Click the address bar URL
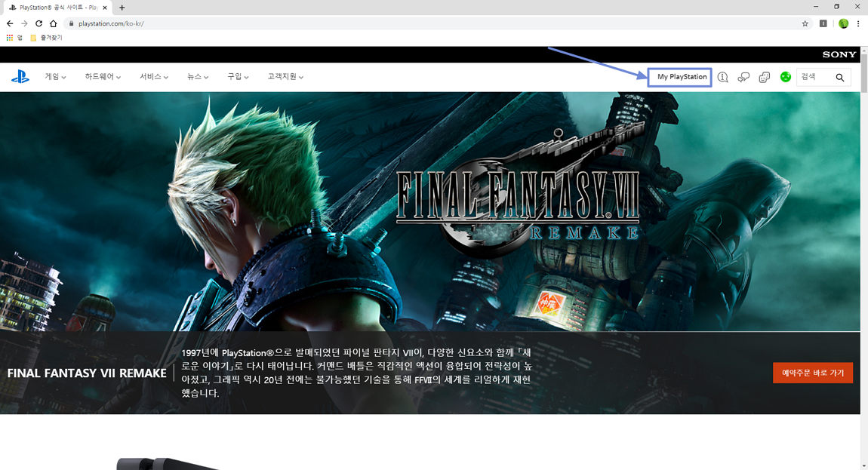The width and height of the screenshot is (868, 470). pos(111,23)
